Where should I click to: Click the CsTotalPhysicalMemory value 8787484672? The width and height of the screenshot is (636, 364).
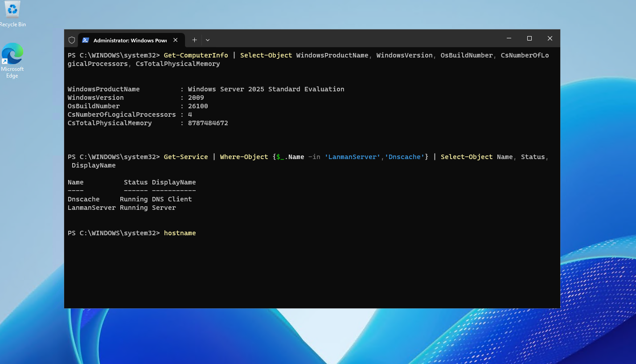[x=208, y=123]
